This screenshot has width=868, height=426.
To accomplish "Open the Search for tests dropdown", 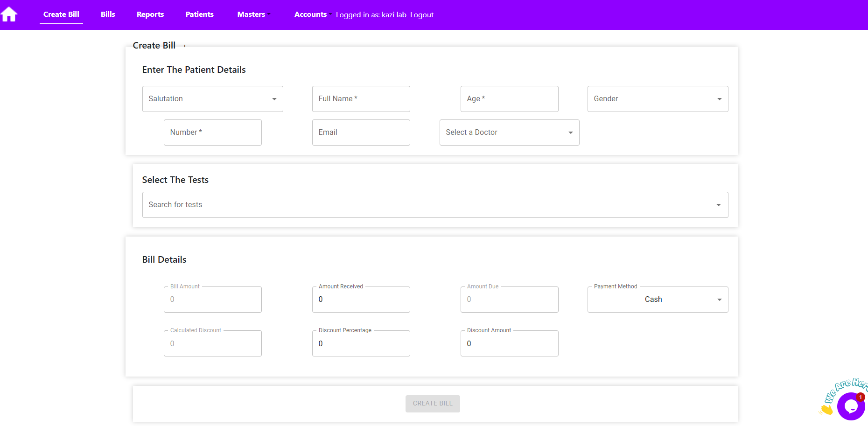I will (434, 205).
